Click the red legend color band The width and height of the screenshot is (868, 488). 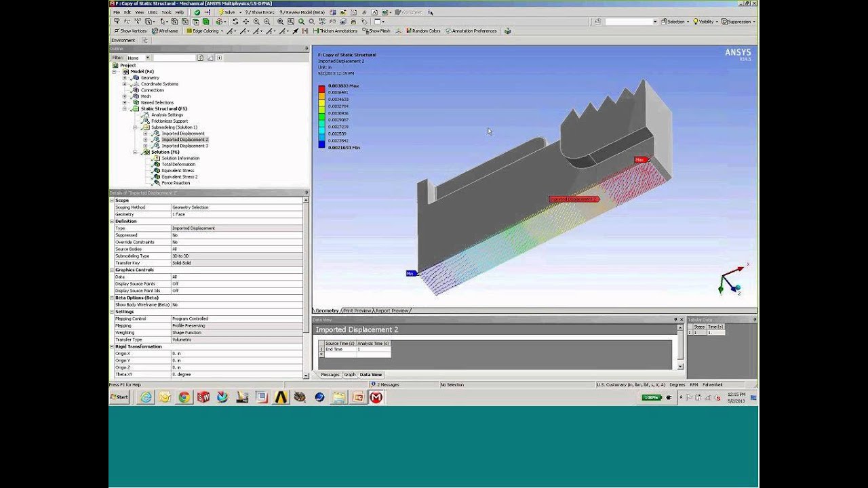[x=321, y=89]
